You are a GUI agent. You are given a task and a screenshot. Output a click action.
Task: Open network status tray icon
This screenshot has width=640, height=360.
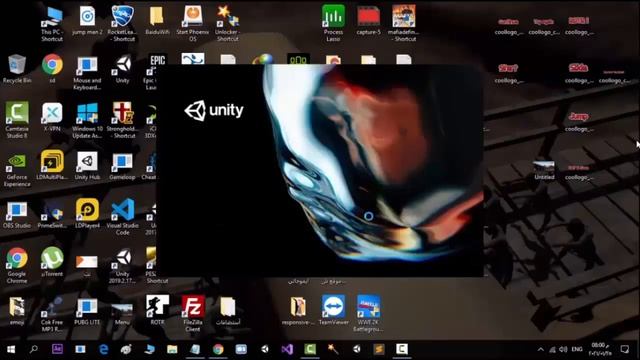(x=552, y=349)
